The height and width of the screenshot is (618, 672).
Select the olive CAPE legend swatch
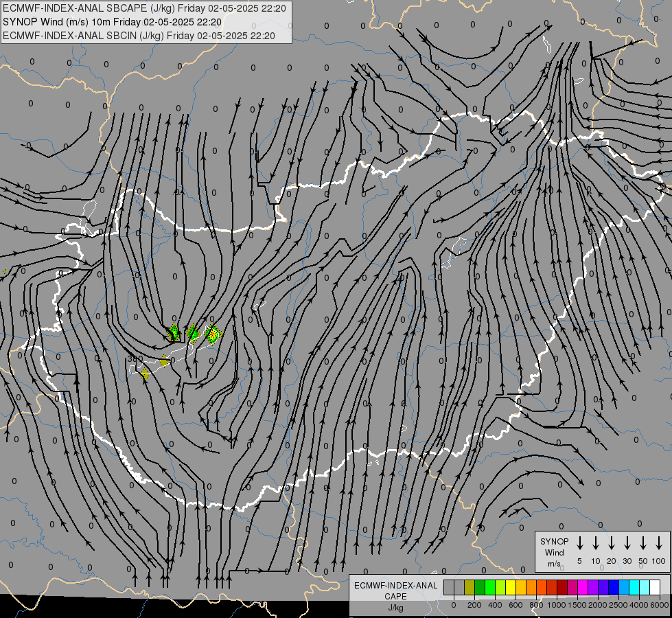(x=470, y=588)
